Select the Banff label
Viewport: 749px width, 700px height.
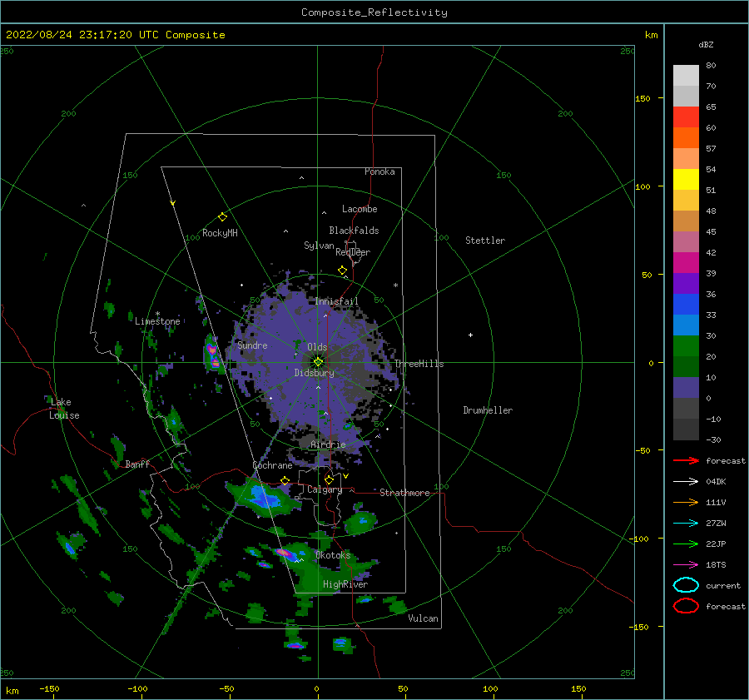[137, 464]
